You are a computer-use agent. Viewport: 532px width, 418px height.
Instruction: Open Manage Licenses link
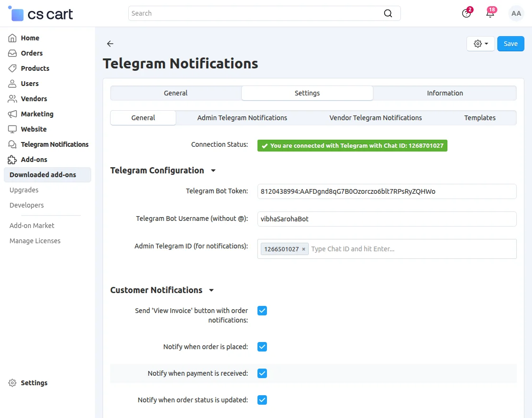click(x=35, y=241)
